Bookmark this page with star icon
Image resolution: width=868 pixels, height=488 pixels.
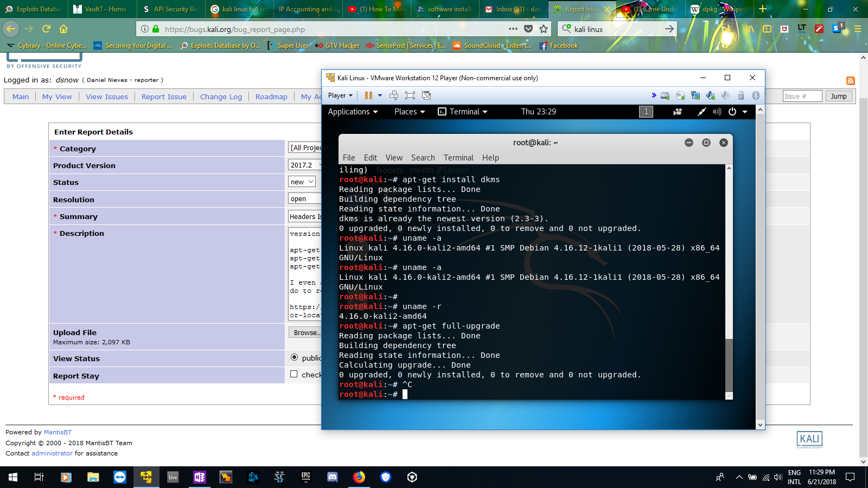pyautogui.click(x=544, y=29)
